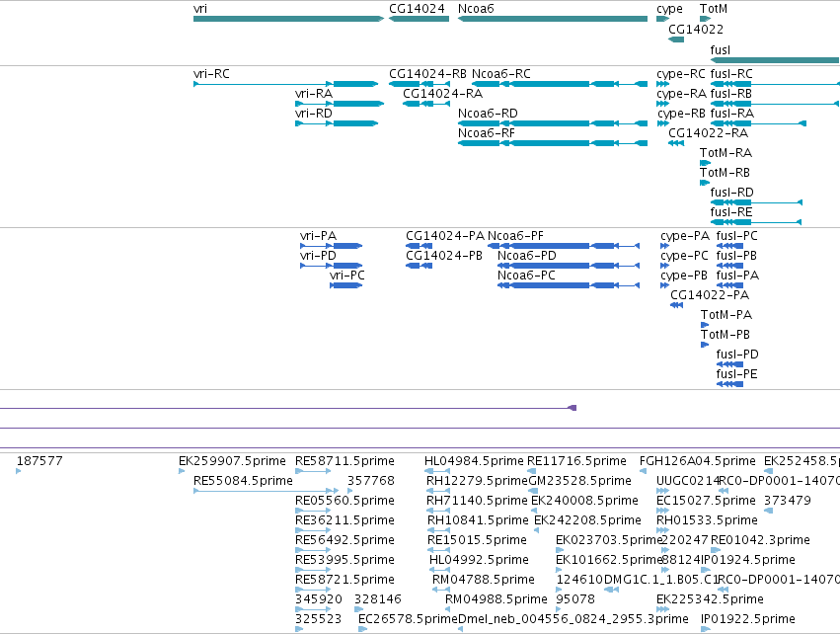
Task: Click the Ncoa6 gene label
Action: click(x=476, y=9)
